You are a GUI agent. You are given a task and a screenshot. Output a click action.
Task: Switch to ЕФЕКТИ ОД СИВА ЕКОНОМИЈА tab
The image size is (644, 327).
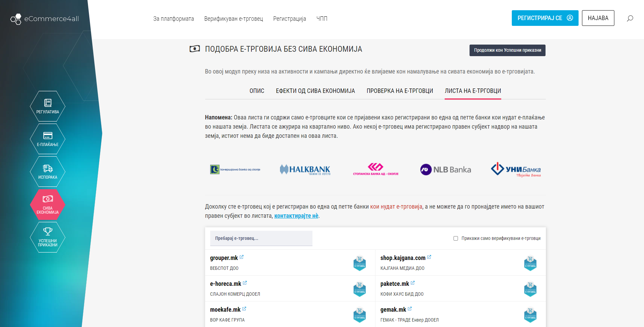(316, 91)
